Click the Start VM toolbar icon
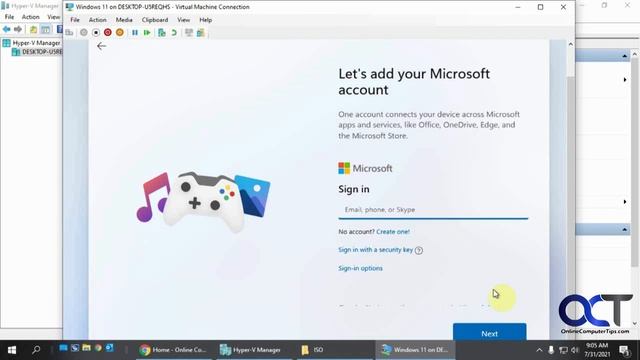 click(x=84, y=33)
